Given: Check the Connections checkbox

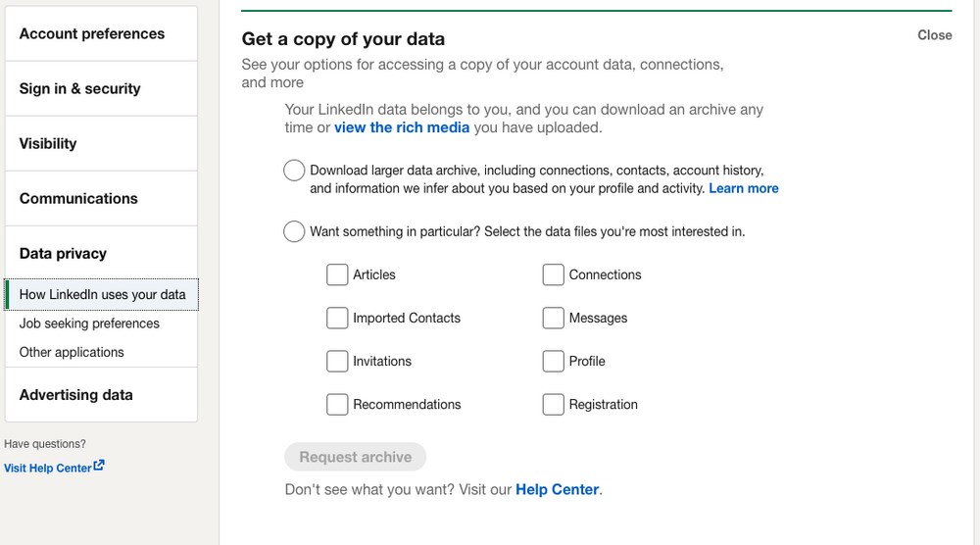Looking at the screenshot, I should click(553, 274).
